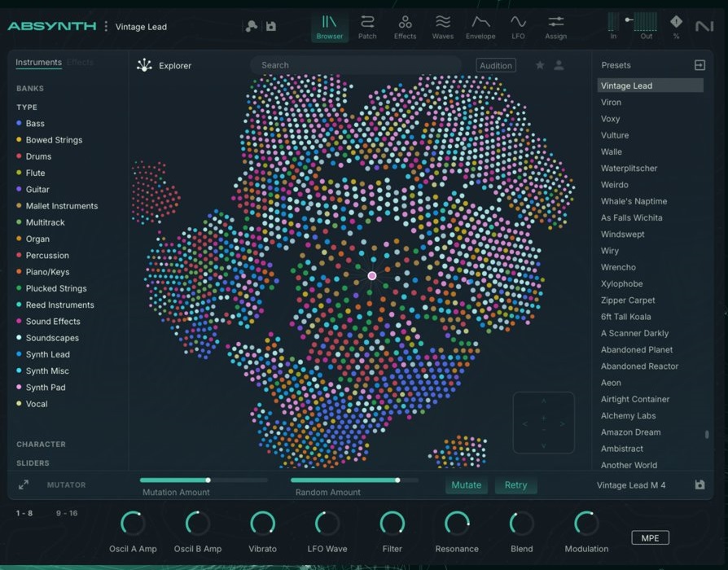
Task: Show macro knobs page 9 - 16
Action: pyautogui.click(x=67, y=514)
